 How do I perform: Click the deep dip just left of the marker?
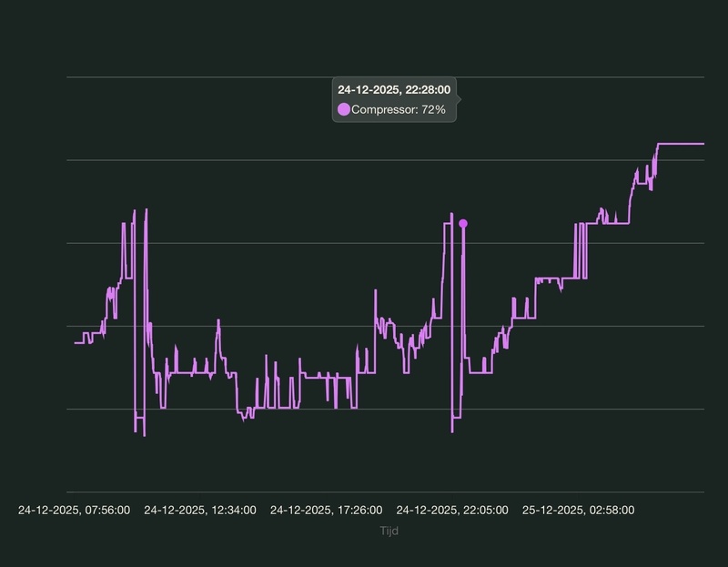tap(452, 430)
